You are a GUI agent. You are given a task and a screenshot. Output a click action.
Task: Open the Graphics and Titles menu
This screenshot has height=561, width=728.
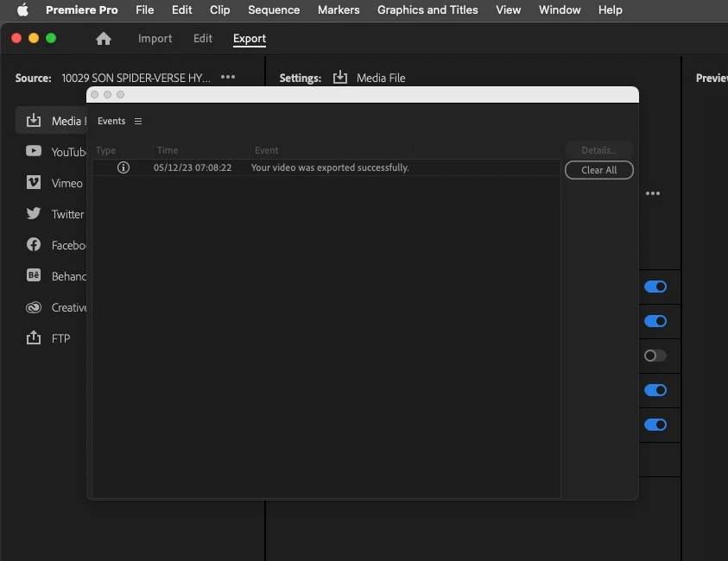427,9
